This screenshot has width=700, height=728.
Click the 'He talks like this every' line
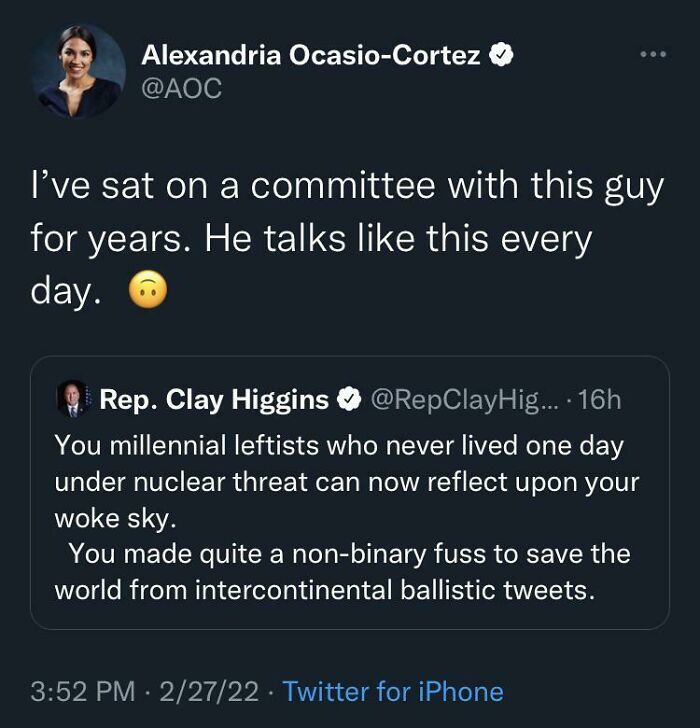[x=311, y=240]
